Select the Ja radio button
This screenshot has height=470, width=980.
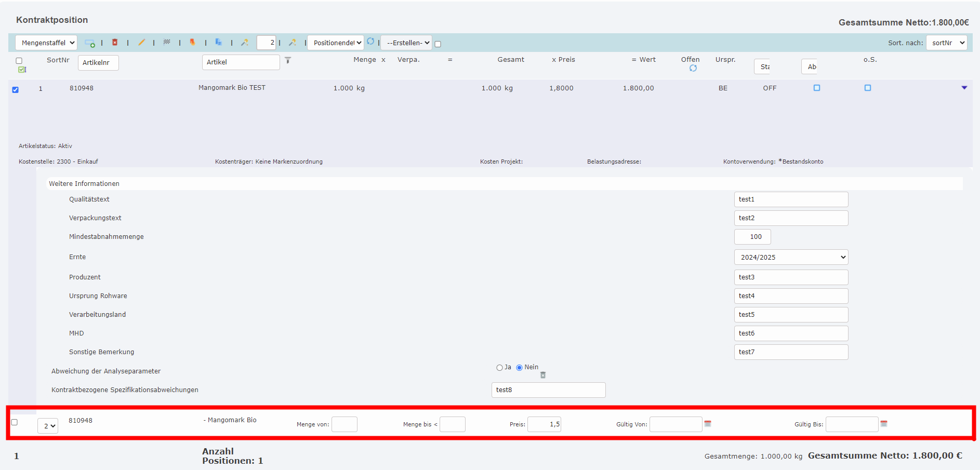coord(499,368)
